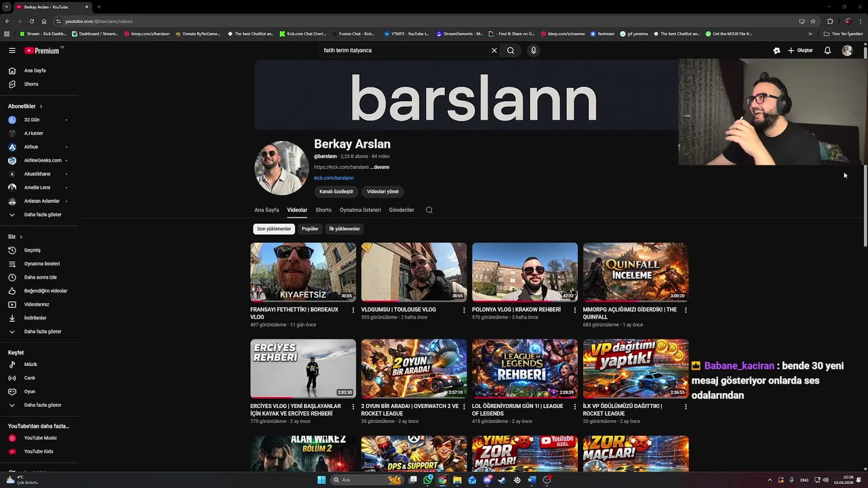This screenshot has height=488, width=868.
Task: Open the Akustikhane subscription channel
Action: point(38,174)
